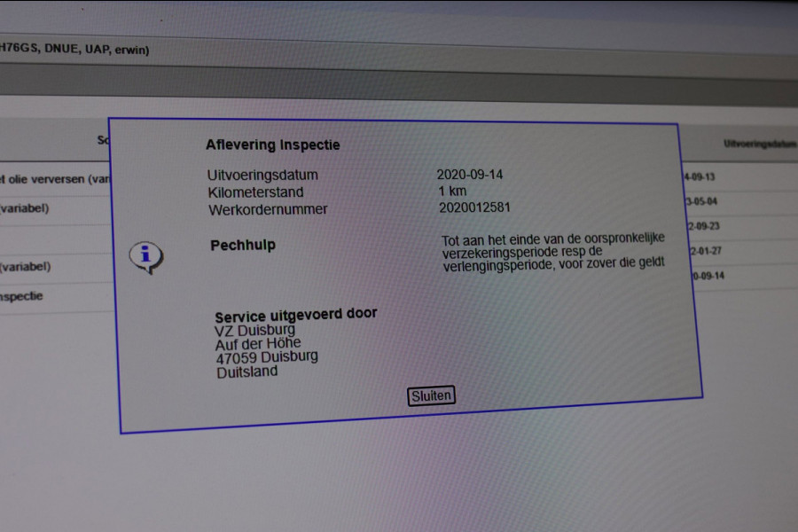The height and width of the screenshot is (532, 798).
Task: Click the 'Uitvoeringsdatum' label in the dialog
Action: [x=262, y=176]
